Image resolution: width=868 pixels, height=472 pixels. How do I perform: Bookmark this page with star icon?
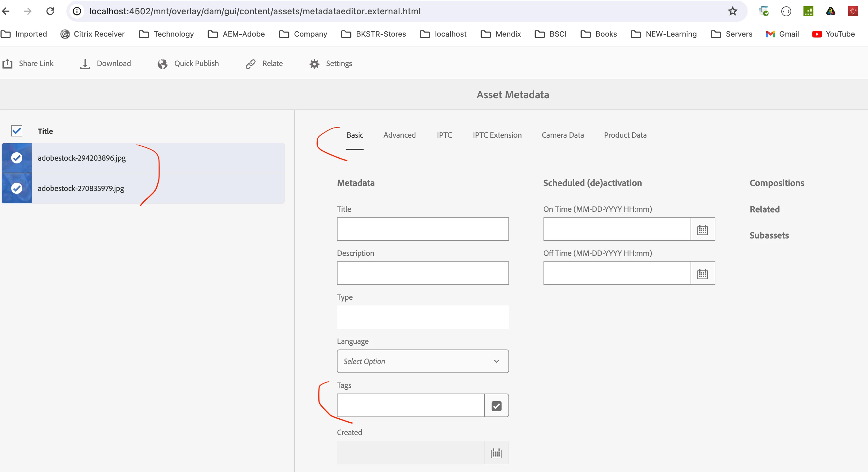point(732,11)
